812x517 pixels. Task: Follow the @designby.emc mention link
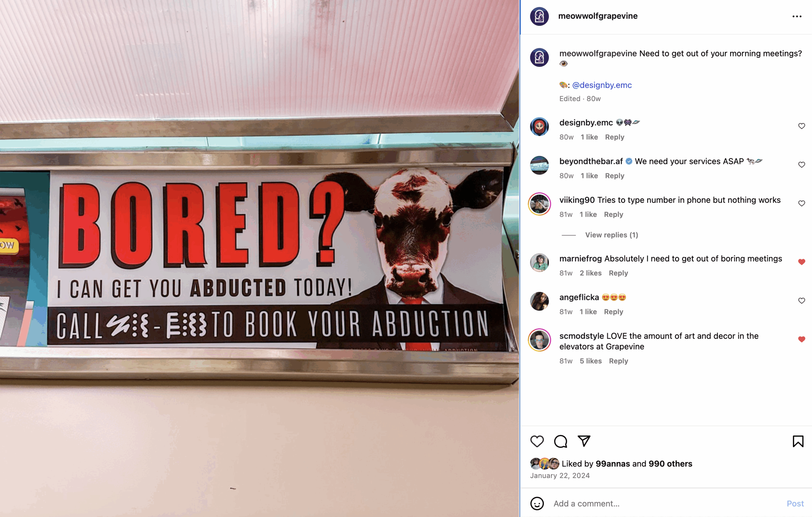pyautogui.click(x=602, y=85)
